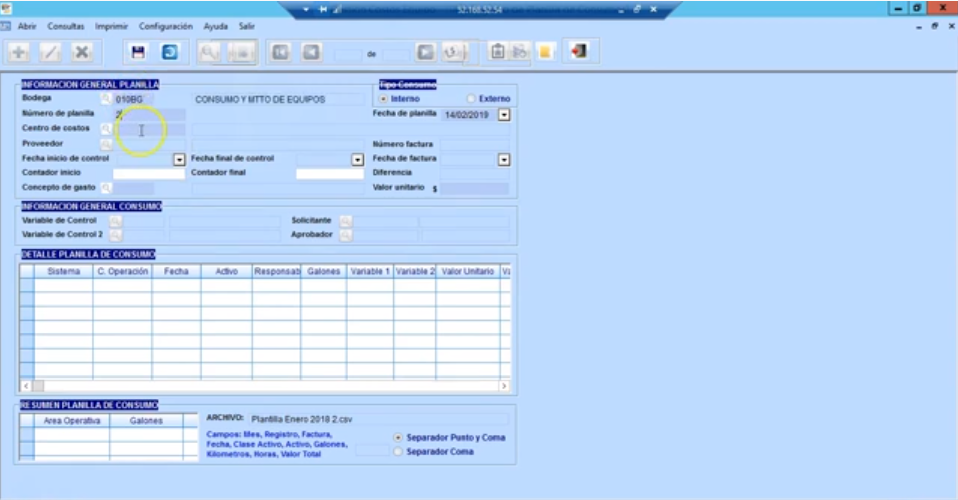Click the ARCHIVO file name field
Screen dimensions: 958x500
(378, 419)
